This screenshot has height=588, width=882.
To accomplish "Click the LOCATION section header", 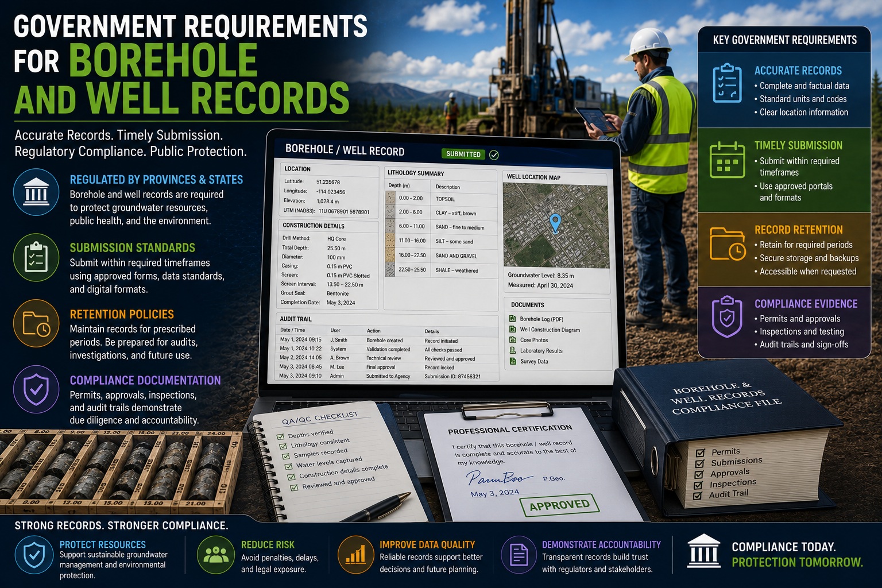I will [297, 169].
